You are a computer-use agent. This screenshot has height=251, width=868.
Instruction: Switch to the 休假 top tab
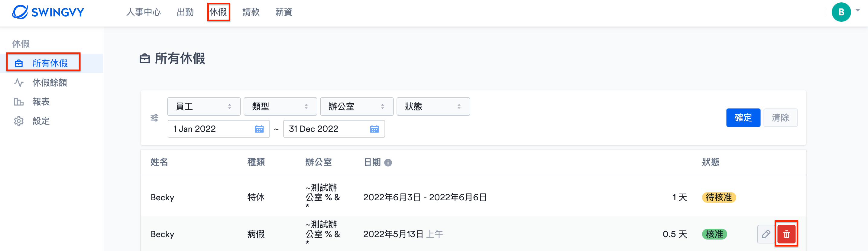point(218,12)
